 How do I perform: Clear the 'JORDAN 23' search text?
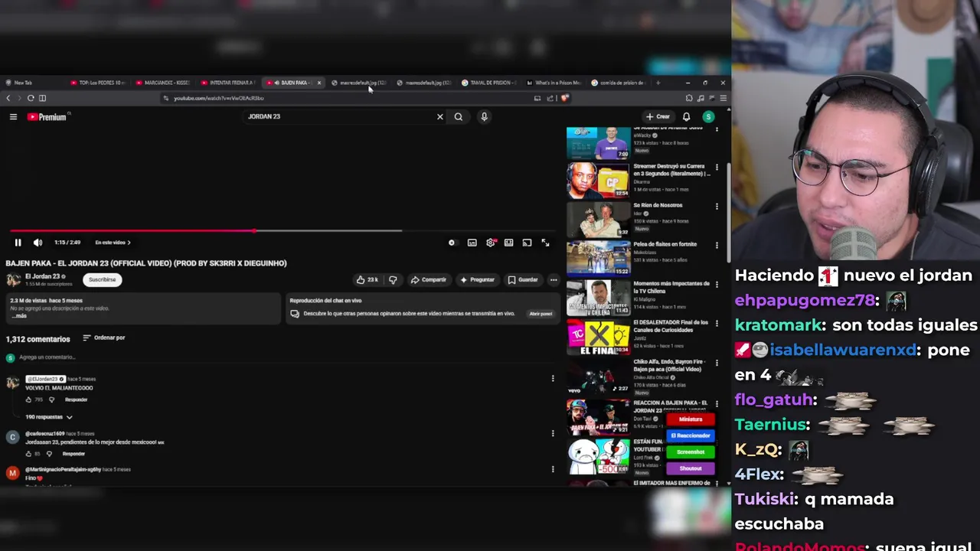[439, 117]
